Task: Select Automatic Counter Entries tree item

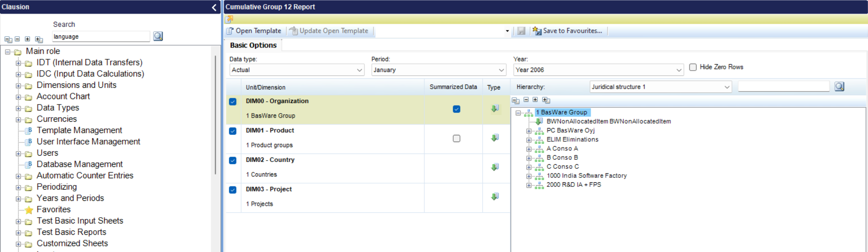Action: (x=85, y=176)
